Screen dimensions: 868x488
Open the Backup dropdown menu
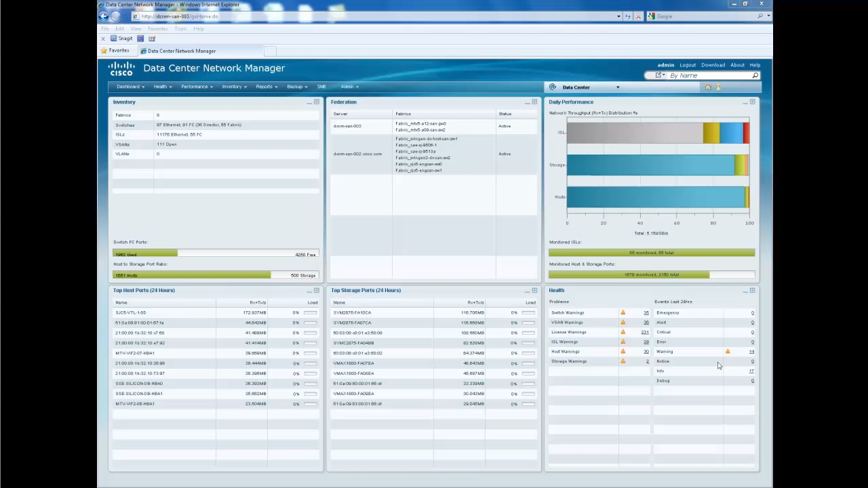[x=297, y=87]
